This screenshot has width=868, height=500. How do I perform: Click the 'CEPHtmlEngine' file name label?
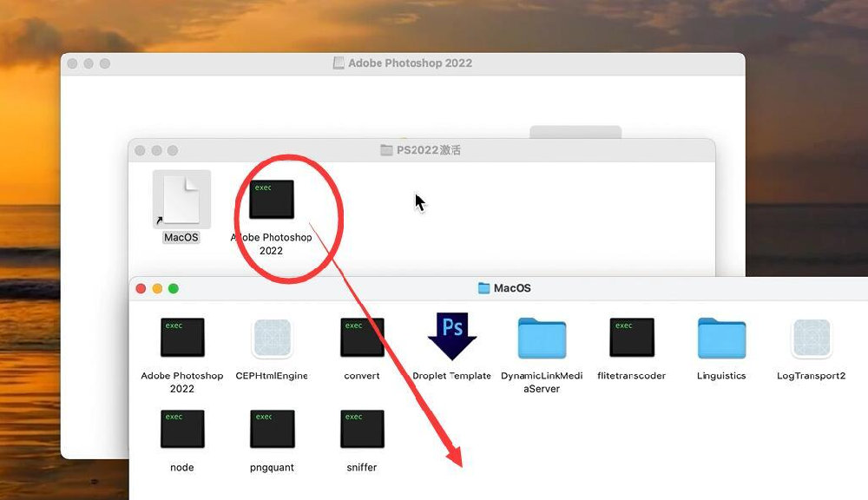coord(272,375)
